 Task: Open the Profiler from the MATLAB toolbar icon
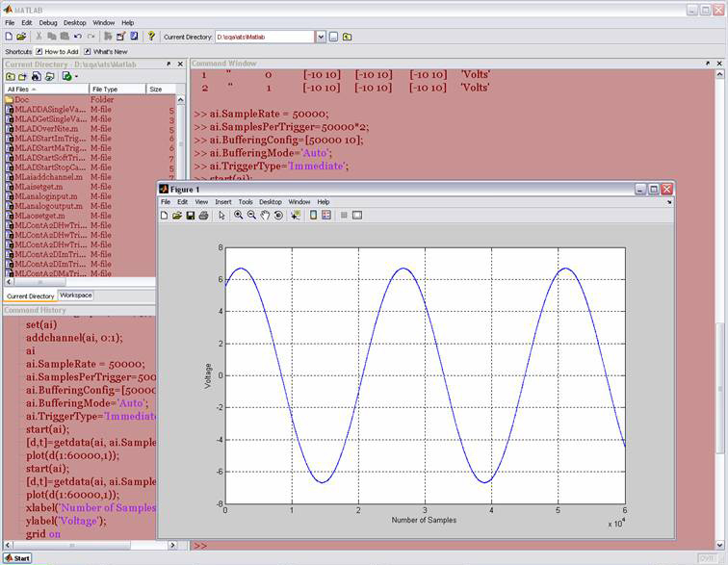[134, 37]
